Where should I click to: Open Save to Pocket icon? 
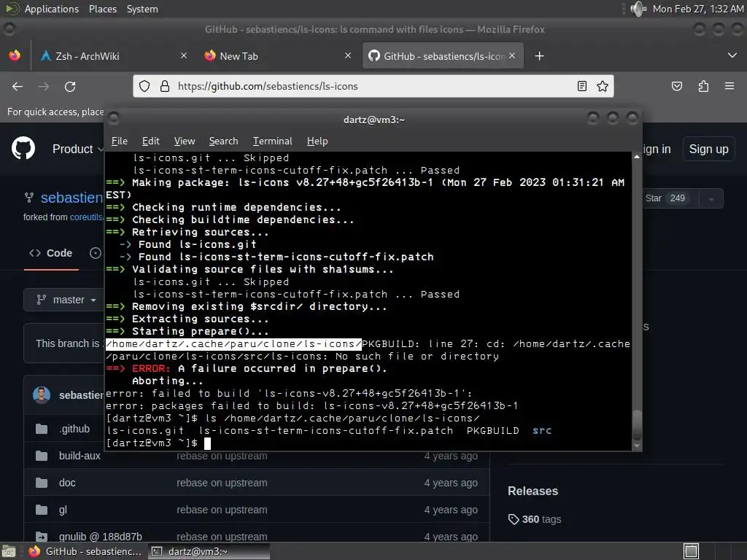677,86
